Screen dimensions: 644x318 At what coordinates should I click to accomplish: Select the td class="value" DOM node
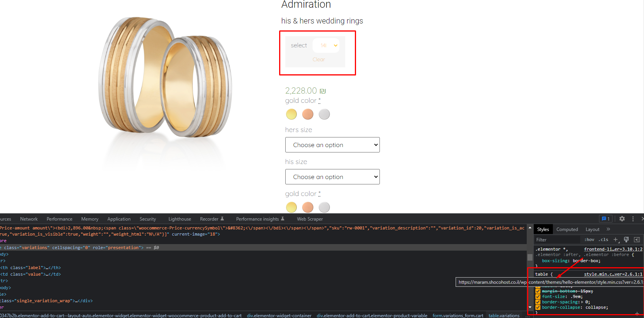coord(31,274)
